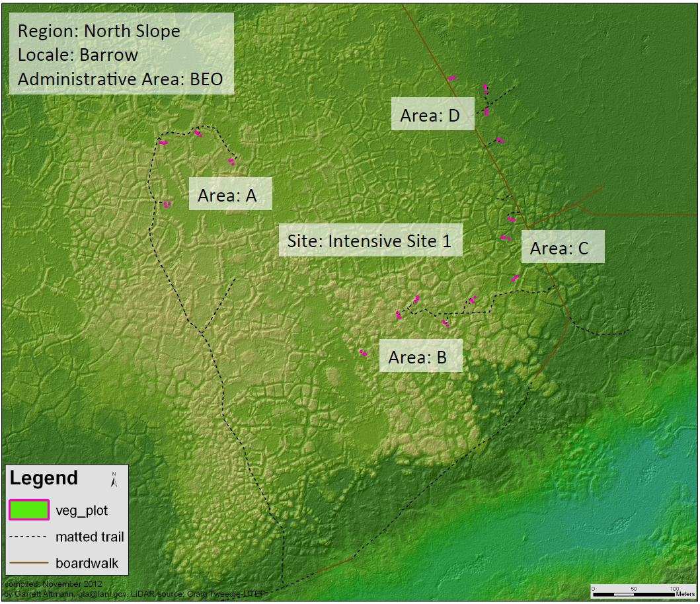This screenshot has width=700, height=604.
Task: Click the Area: A map label
Action: point(227,196)
